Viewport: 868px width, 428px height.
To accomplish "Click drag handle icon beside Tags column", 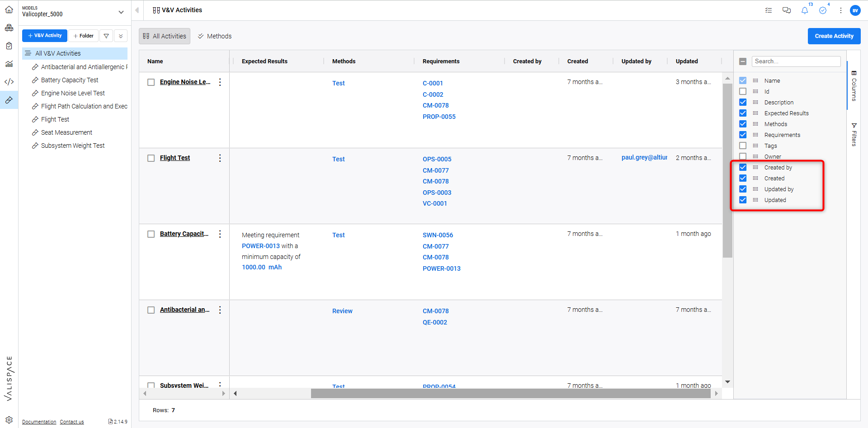I will (755, 146).
